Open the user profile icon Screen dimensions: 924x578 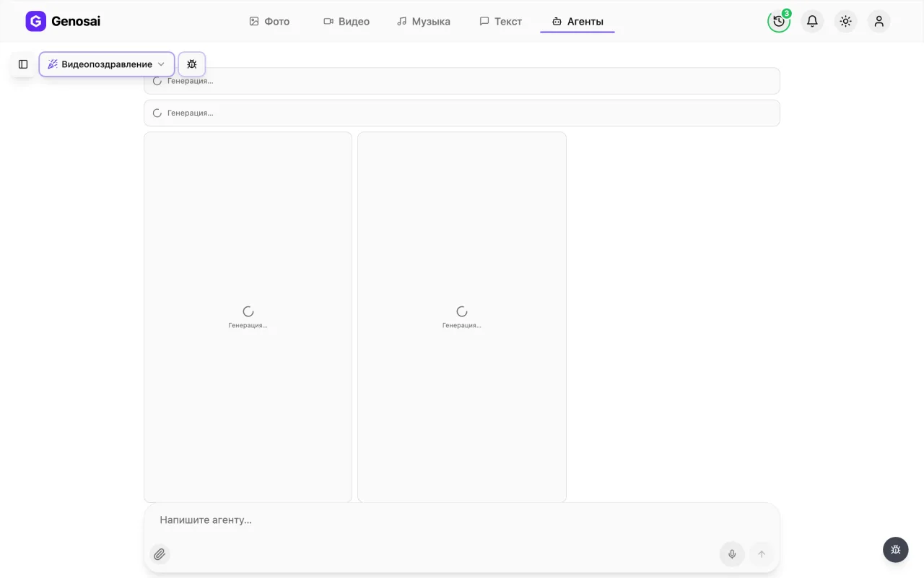[x=879, y=21]
